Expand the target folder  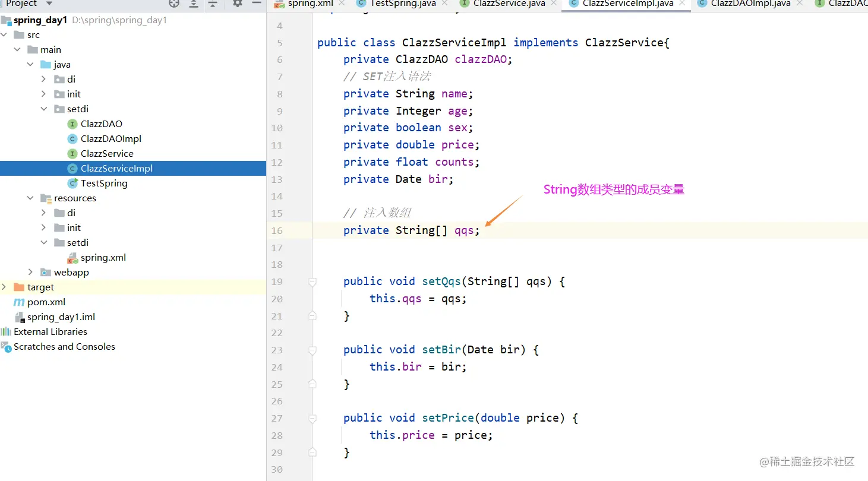4,287
